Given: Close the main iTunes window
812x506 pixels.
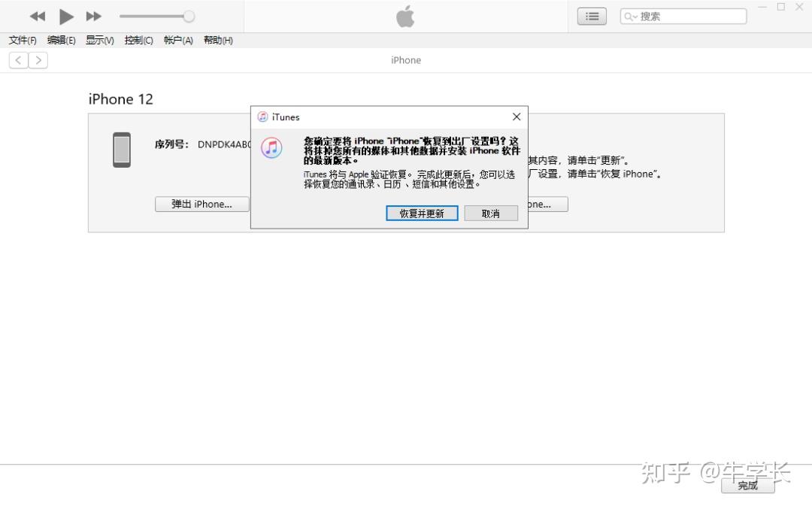Looking at the screenshot, I should [x=799, y=7].
